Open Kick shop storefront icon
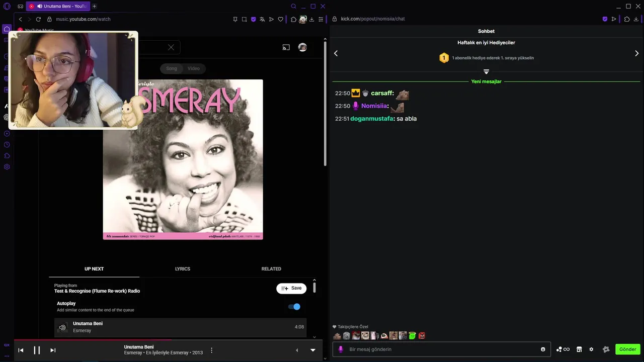The height and width of the screenshot is (362, 644). point(579,349)
